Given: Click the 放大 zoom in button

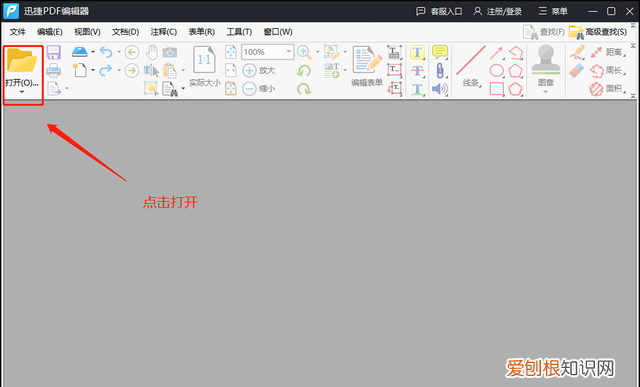Looking at the screenshot, I should tap(259, 70).
